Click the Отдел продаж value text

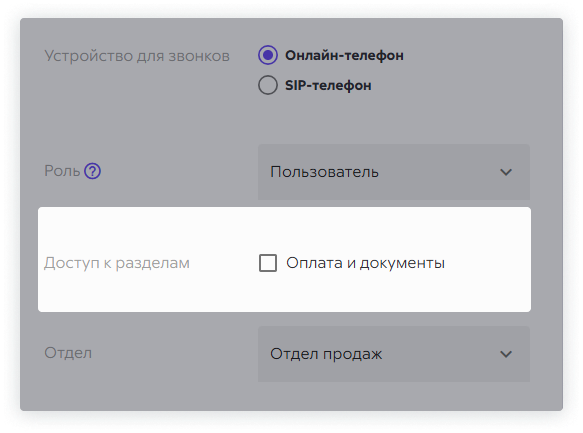pyautogui.click(x=326, y=354)
